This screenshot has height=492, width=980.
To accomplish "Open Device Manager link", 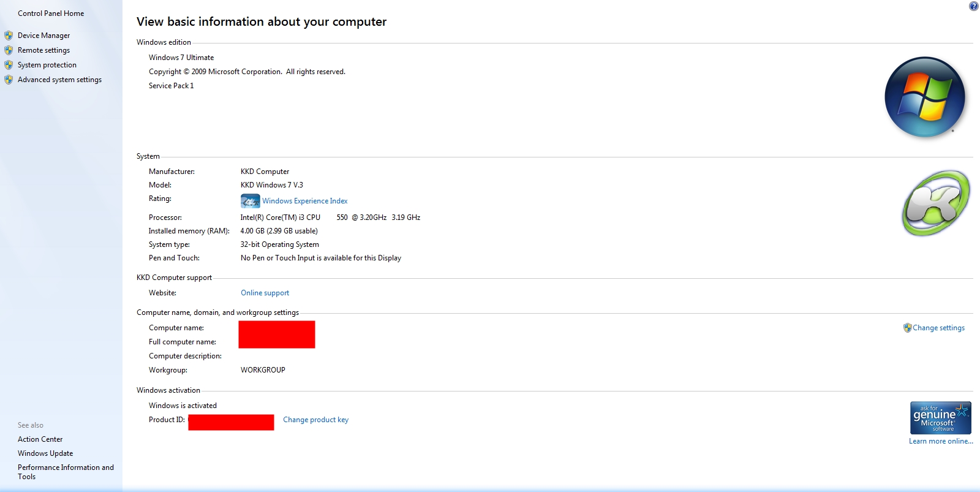I will coord(43,36).
